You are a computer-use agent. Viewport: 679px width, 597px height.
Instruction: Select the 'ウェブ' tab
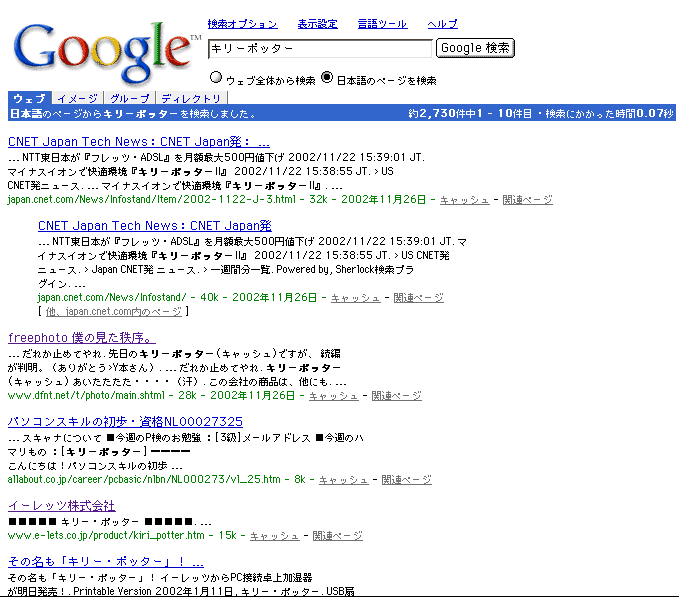click(28, 98)
